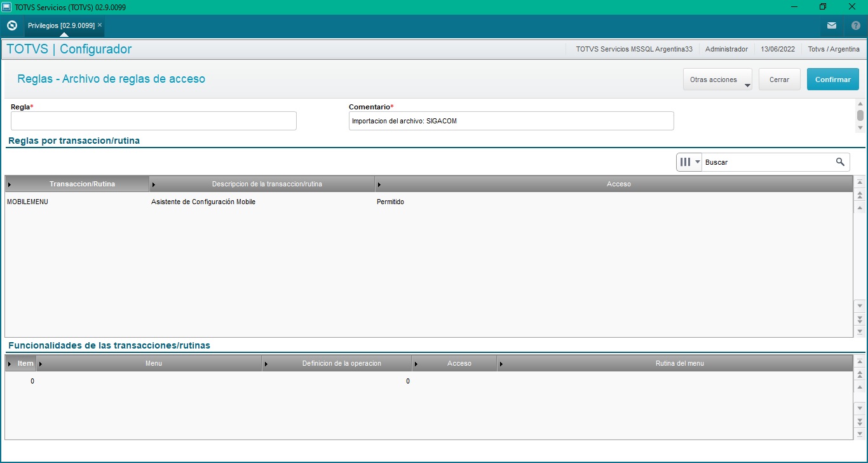
Task: Move up one row in Funcionalidades grid
Action: 860,387
